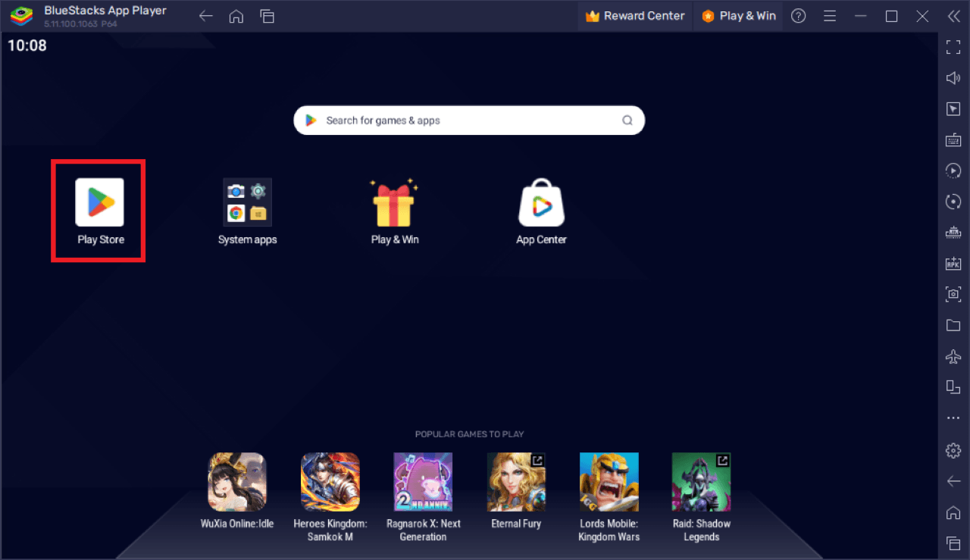
Task: Click the airplane icon in sidebar
Action: [x=953, y=356]
